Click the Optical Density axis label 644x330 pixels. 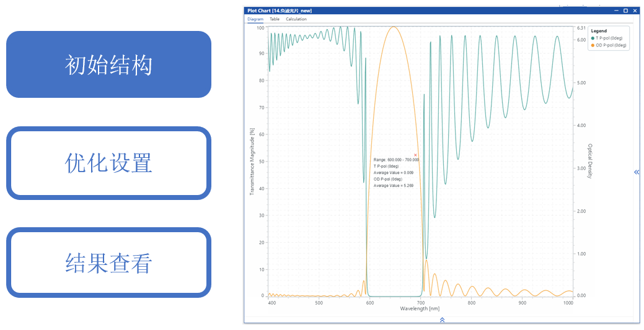[589, 161]
